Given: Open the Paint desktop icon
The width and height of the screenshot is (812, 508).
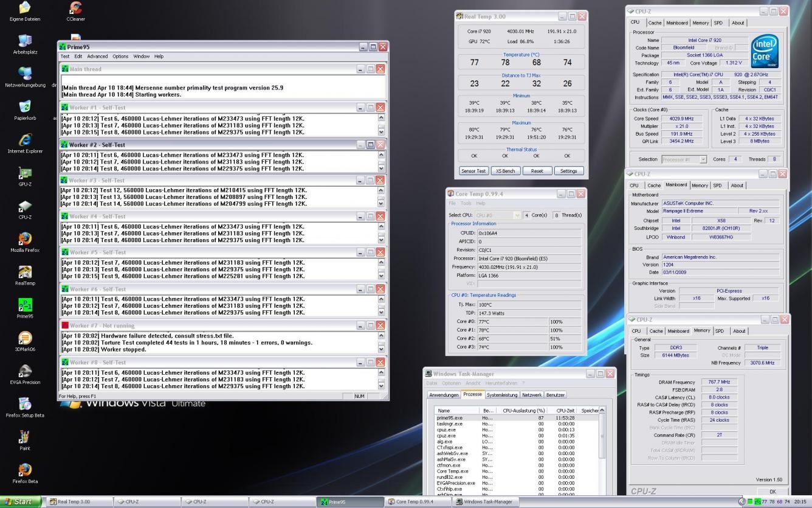Looking at the screenshot, I should tap(25, 437).
